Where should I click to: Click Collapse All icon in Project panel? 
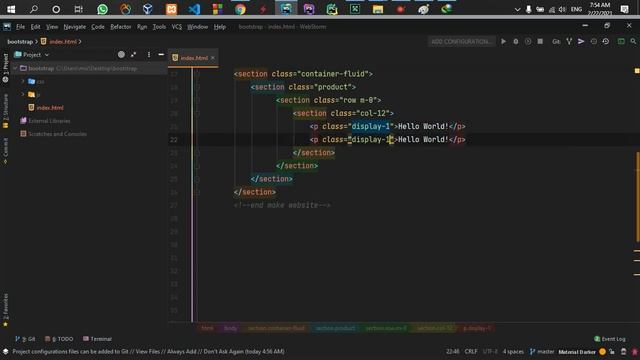(x=133, y=55)
